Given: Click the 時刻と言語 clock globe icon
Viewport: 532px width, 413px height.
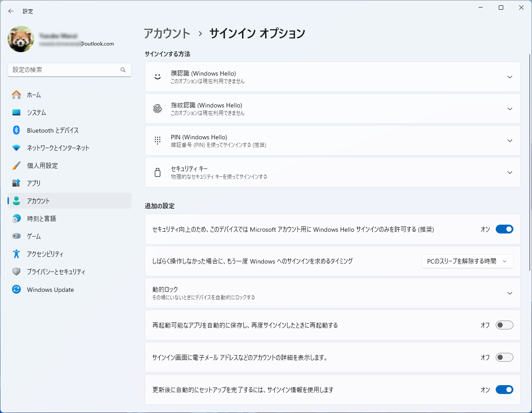Looking at the screenshot, I should point(16,218).
